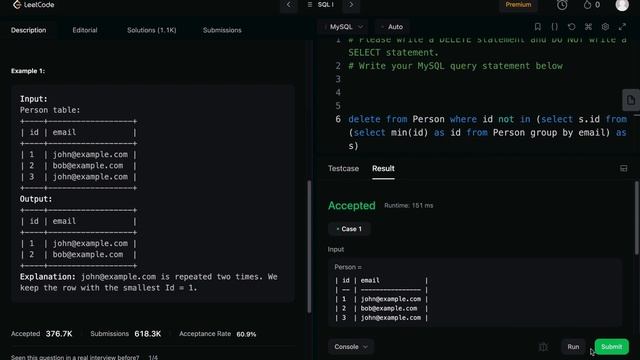This screenshot has height=360, width=640.
Task: Click the Runtime: 151 ms text
Action: pyautogui.click(x=409, y=206)
